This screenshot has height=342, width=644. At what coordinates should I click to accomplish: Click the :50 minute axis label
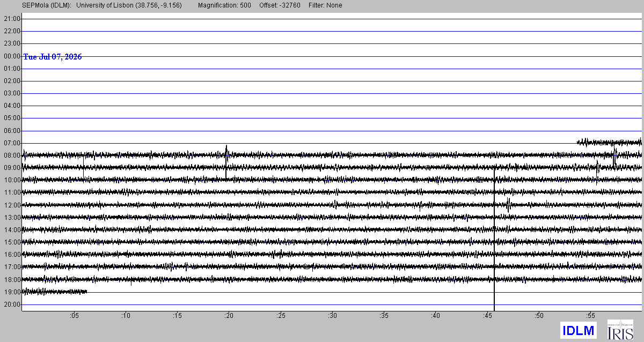coord(538,315)
